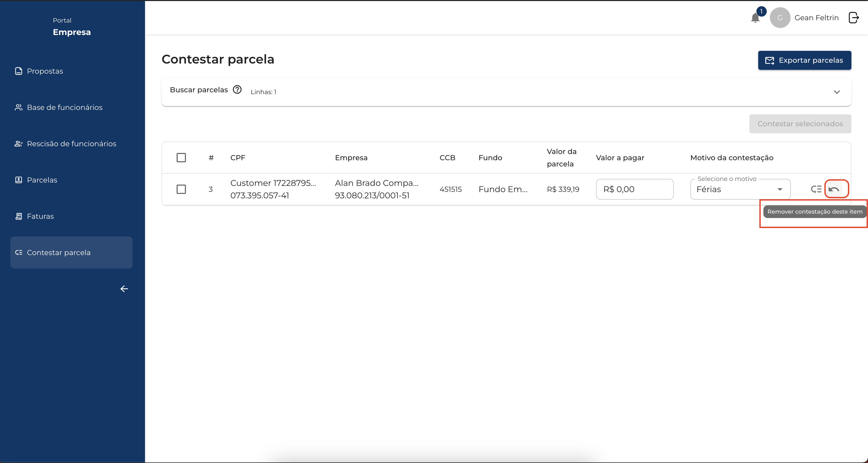The width and height of the screenshot is (868, 463).
Task: Go to Rescisão de funcionários page
Action: (x=71, y=144)
